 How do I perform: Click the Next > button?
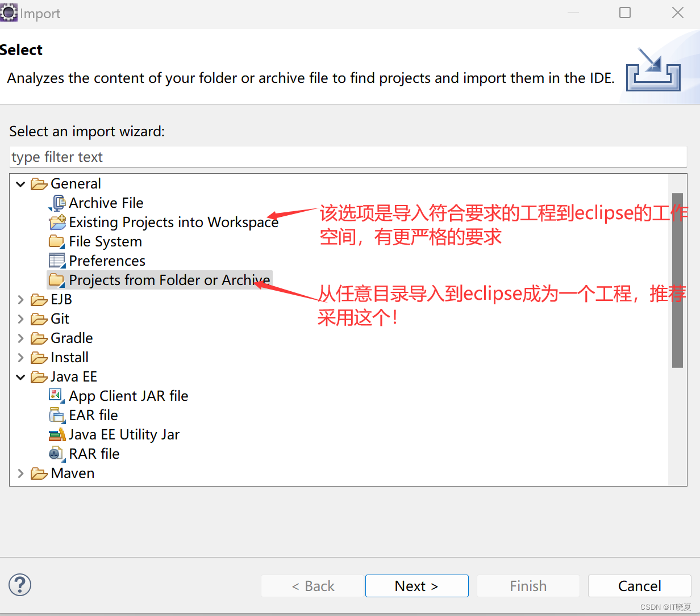416,586
